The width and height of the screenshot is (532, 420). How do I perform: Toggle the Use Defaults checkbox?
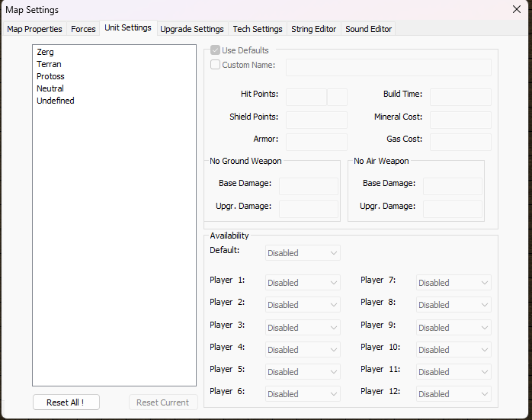[x=216, y=50]
